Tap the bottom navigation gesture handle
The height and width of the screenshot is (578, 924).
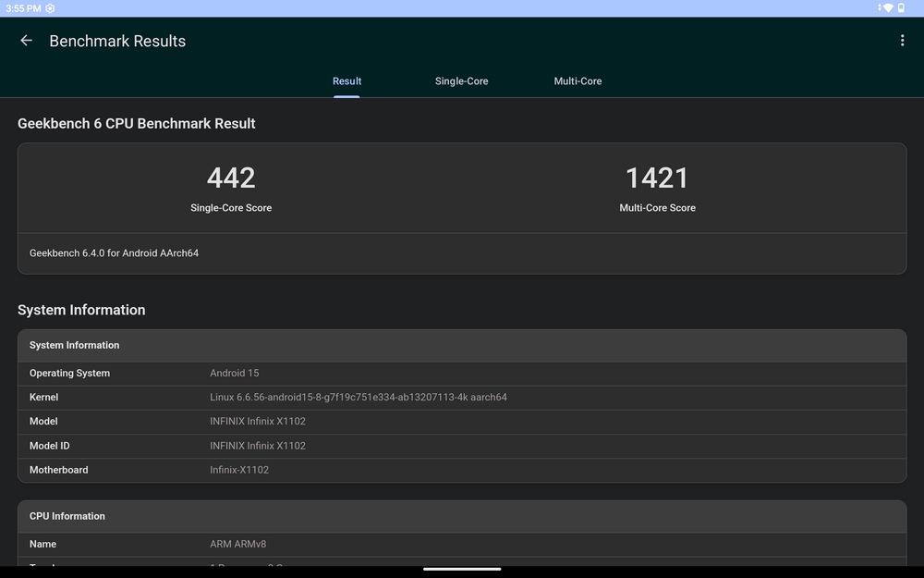click(462, 569)
